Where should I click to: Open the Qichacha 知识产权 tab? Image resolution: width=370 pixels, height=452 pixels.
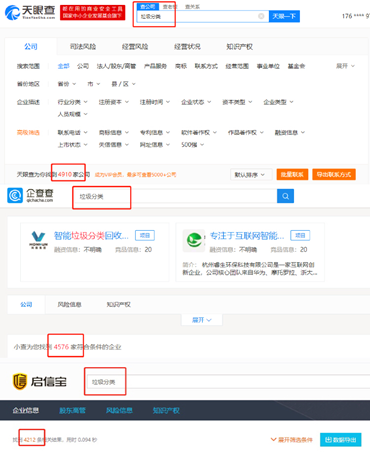pyautogui.click(x=119, y=304)
